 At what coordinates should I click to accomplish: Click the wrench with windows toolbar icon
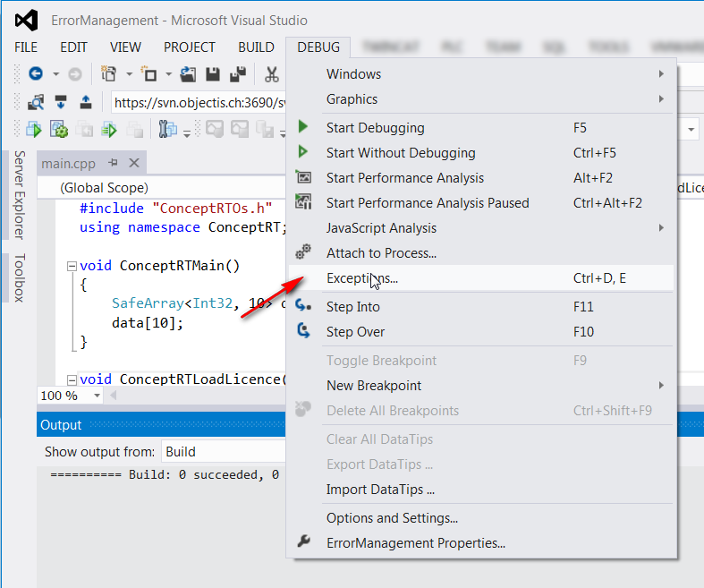point(167,130)
